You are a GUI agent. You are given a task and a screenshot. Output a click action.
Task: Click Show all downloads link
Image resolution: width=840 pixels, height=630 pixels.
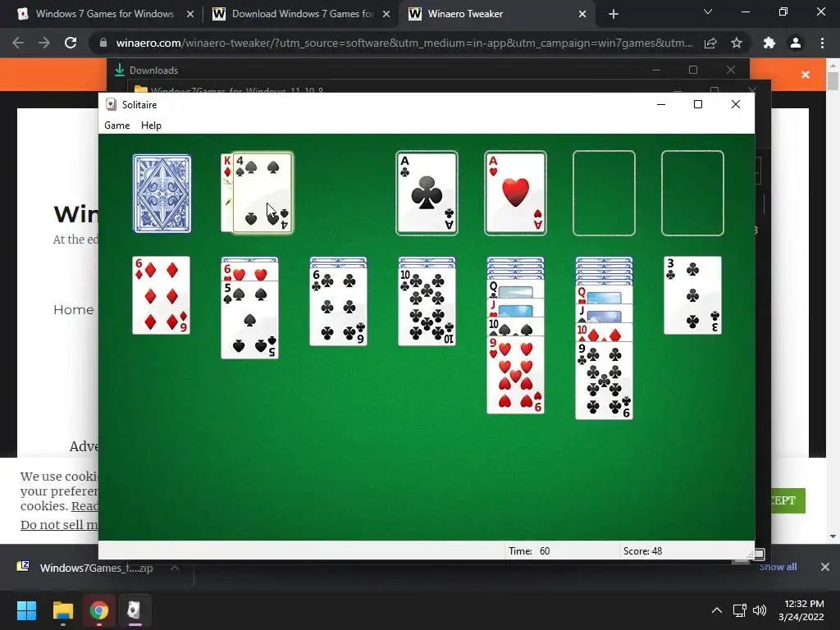(778, 567)
